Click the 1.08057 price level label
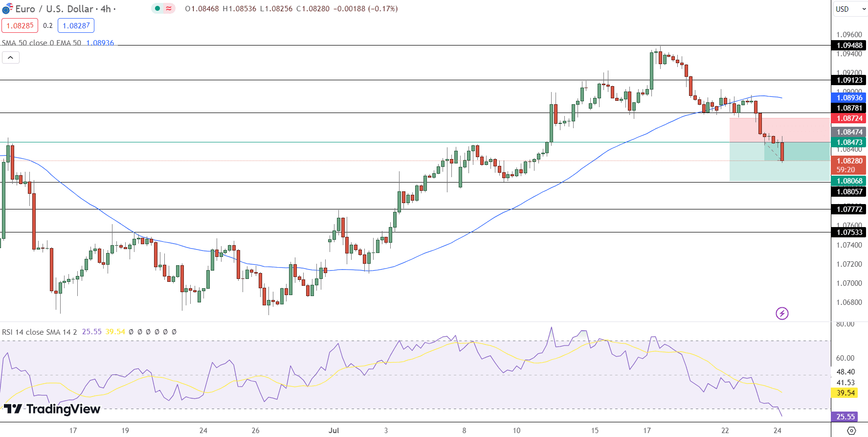 tap(848, 192)
